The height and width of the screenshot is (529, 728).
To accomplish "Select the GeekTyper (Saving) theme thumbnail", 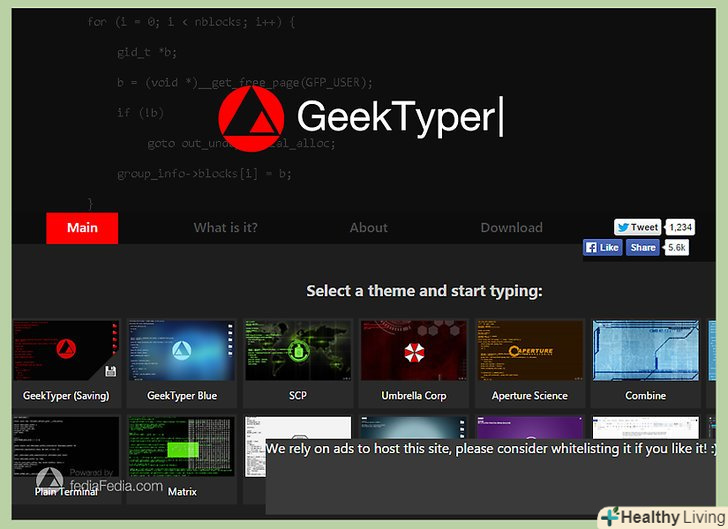I will point(66,351).
